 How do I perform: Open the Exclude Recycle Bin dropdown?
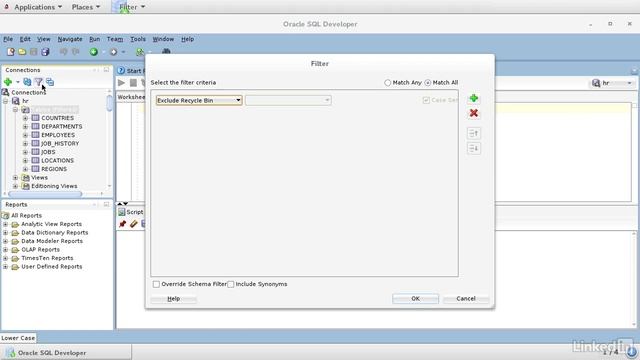pos(199,100)
